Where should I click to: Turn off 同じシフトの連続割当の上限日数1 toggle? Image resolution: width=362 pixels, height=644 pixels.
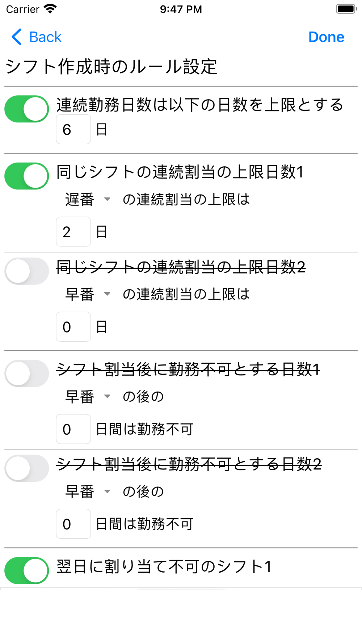tap(27, 176)
